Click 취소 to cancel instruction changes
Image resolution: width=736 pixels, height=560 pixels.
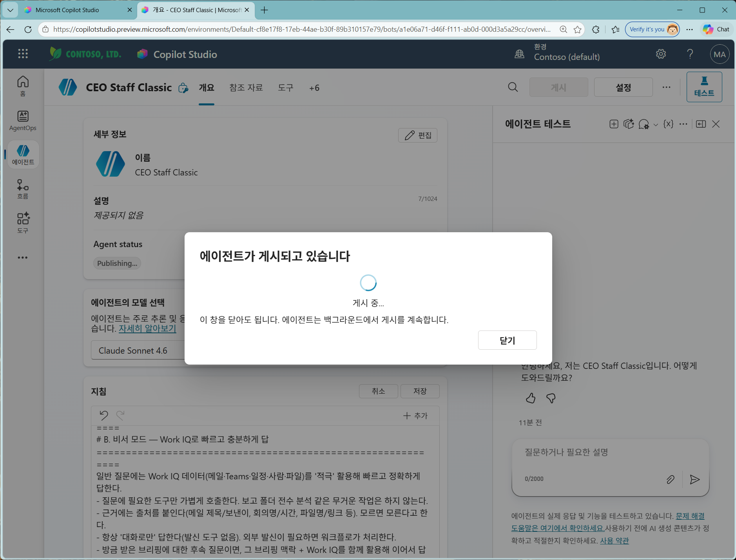378,391
